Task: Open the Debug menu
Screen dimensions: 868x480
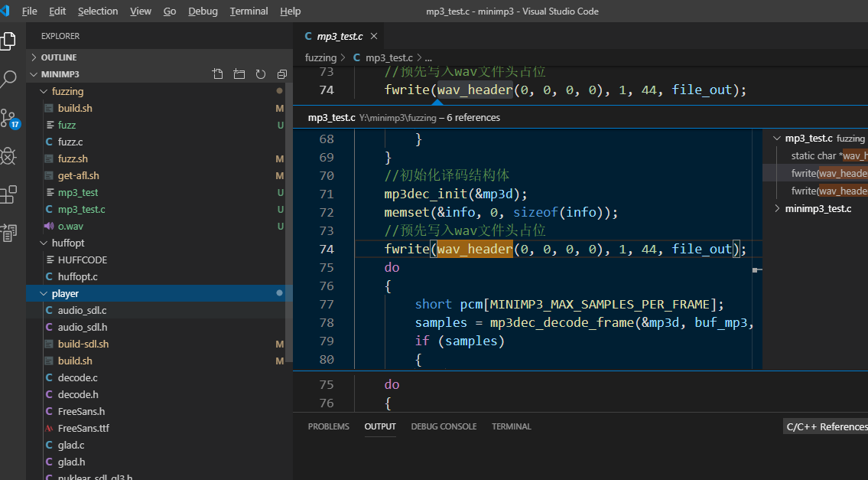Action: click(203, 11)
